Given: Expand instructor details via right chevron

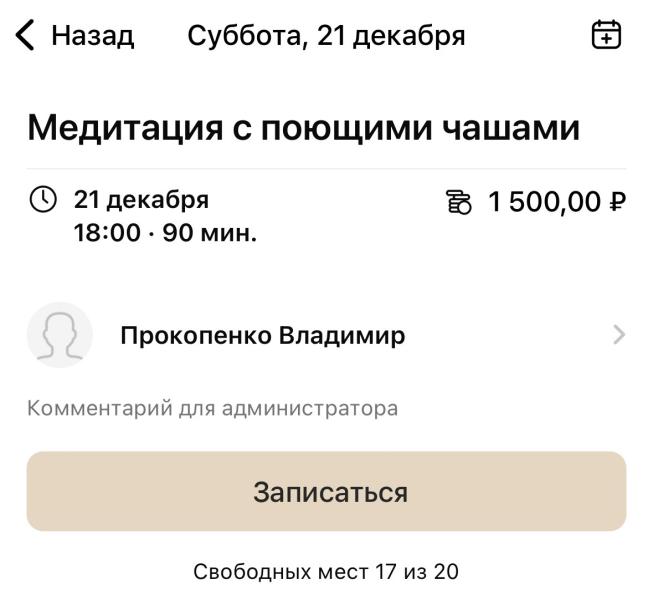Looking at the screenshot, I should [619, 335].
